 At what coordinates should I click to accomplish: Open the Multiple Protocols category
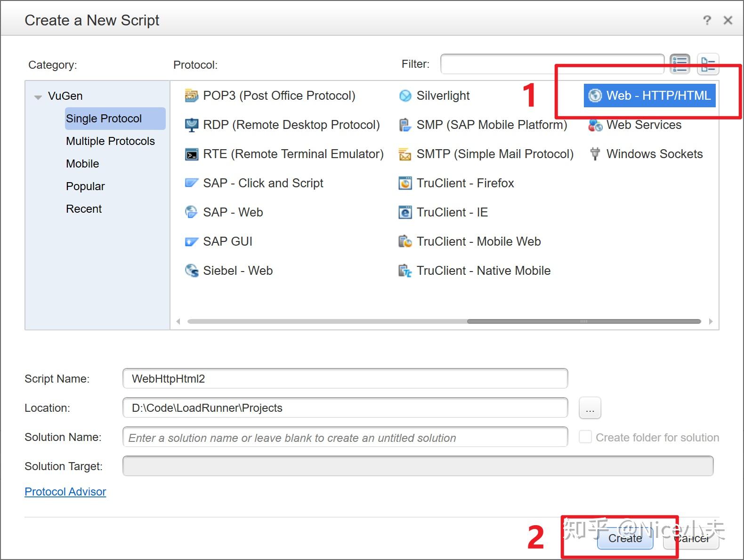click(x=110, y=141)
